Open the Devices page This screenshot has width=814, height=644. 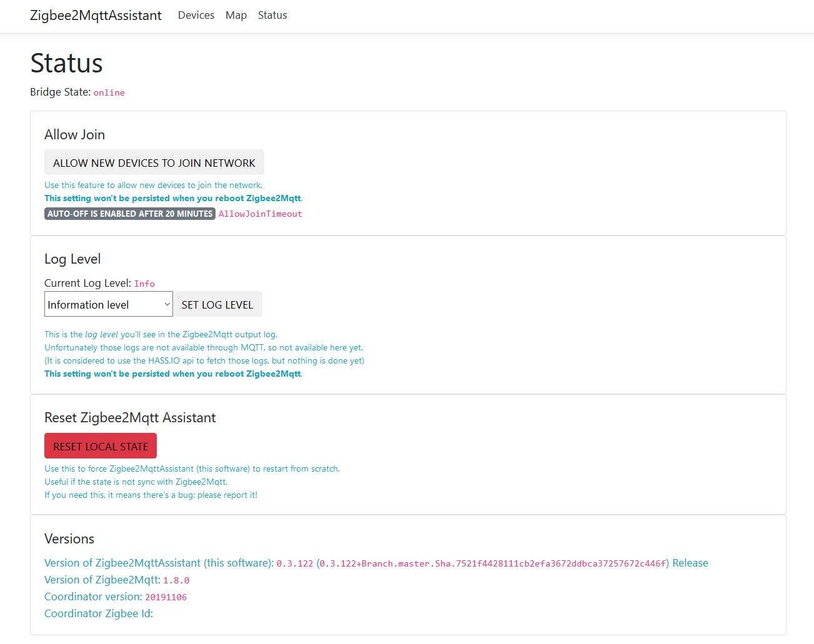point(196,16)
